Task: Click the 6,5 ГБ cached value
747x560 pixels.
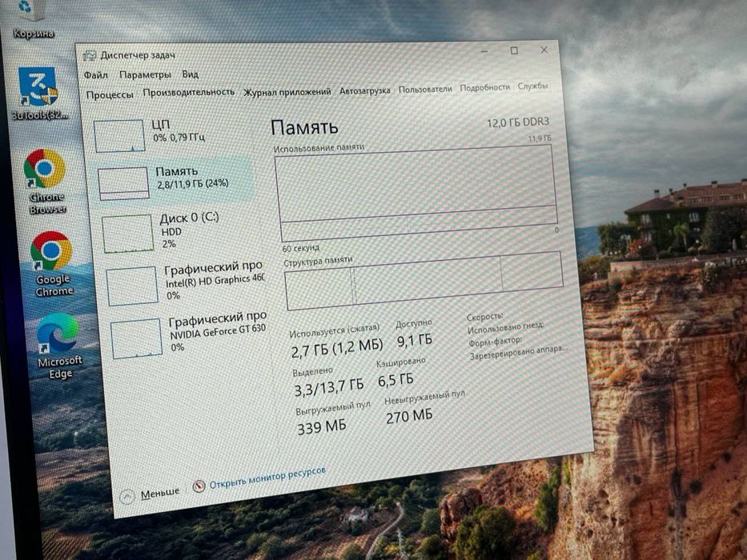Action: [396, 380]
